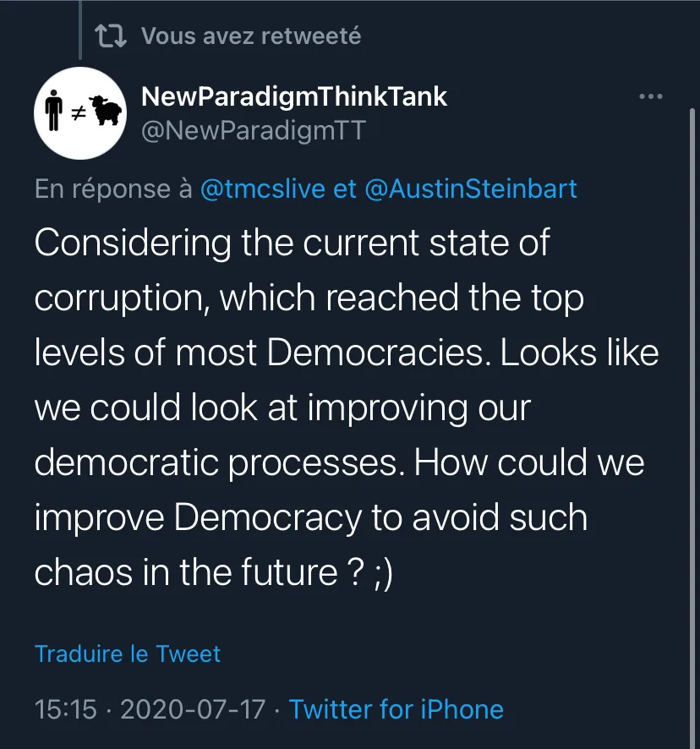Click the tweet body text about Democracies
Viewport: 700px width, 749px height.
click(347, 407)
